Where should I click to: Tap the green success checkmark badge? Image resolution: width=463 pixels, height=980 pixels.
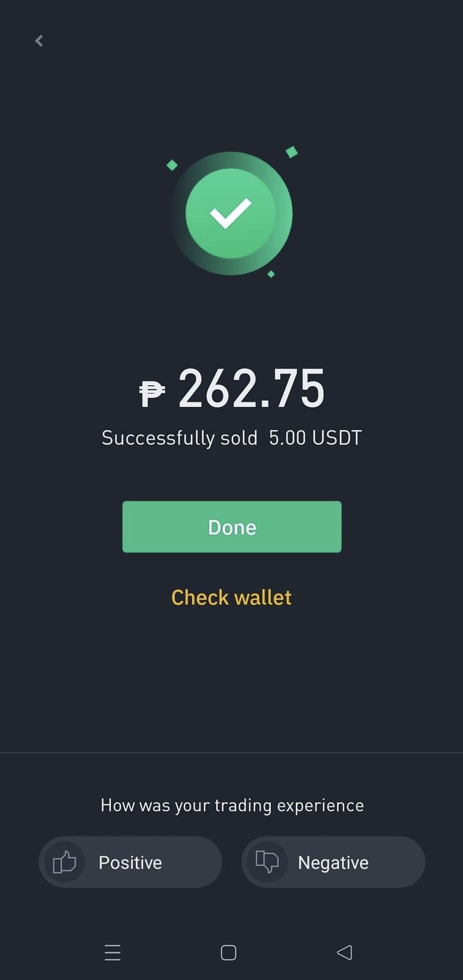(x=230, y=214)
